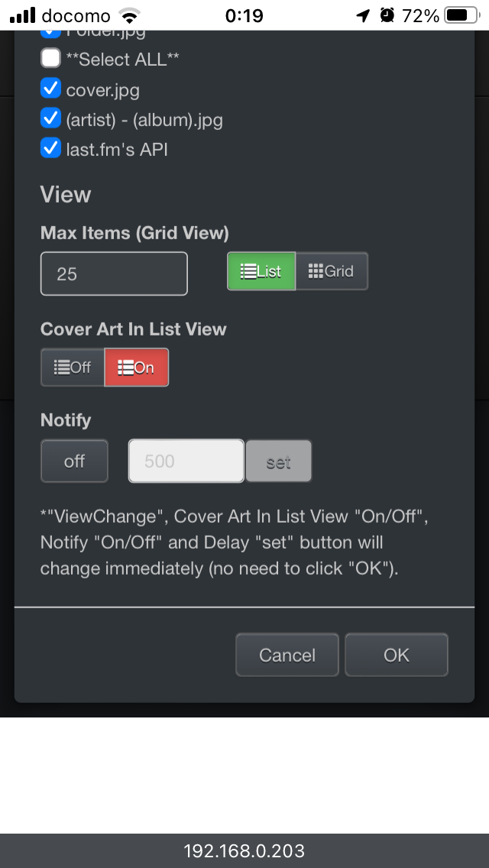Uncheck the cover.jpg checkbox
This screenshot has height=868, width=489.
click(x=50, y=89)
